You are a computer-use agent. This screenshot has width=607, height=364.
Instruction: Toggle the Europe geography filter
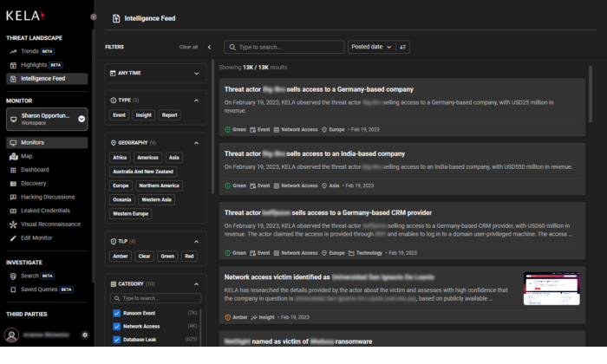[121, 185]
